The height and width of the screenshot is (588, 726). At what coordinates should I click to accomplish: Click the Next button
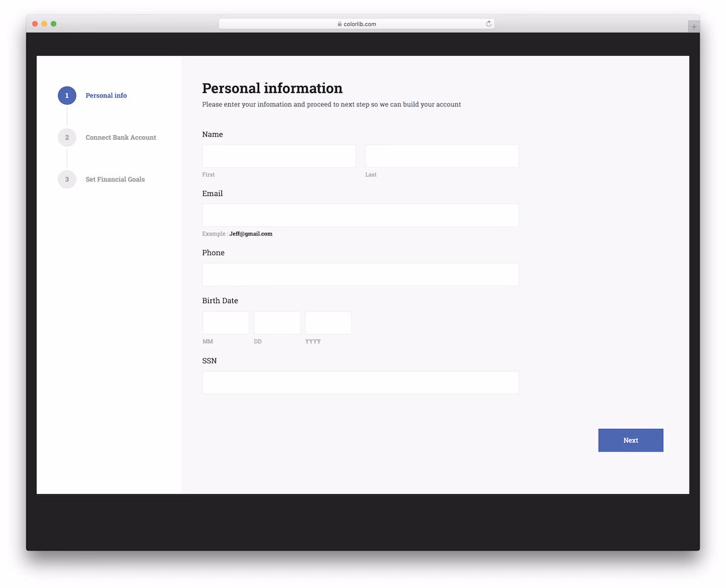point(631,440)
